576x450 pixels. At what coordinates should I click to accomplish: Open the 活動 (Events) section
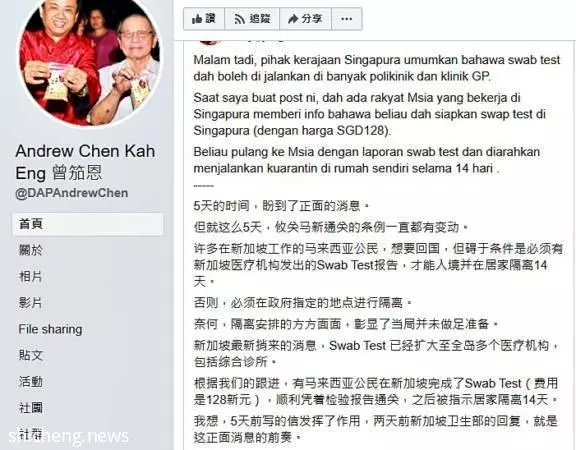point(31,382)
